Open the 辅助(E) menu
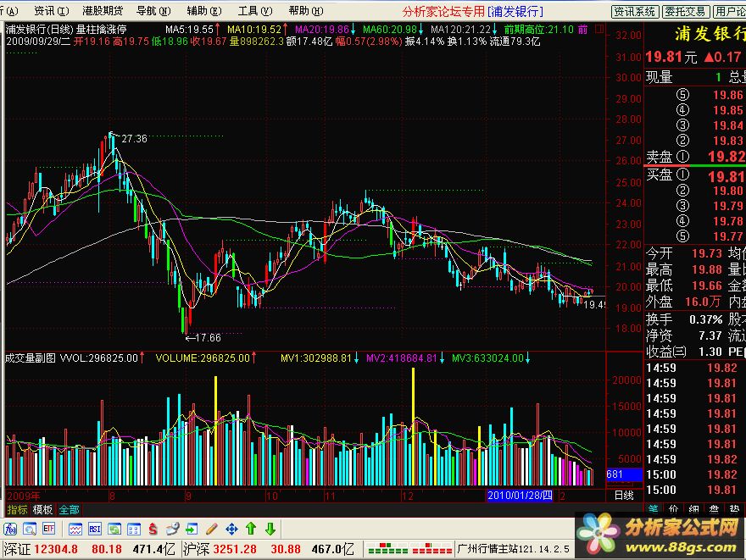The image size is (746, 560). [204, 11]
